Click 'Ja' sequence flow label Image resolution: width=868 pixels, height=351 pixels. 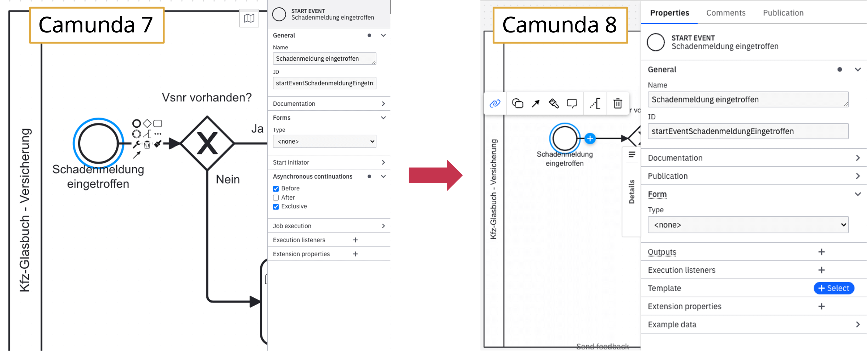[257, 128]
